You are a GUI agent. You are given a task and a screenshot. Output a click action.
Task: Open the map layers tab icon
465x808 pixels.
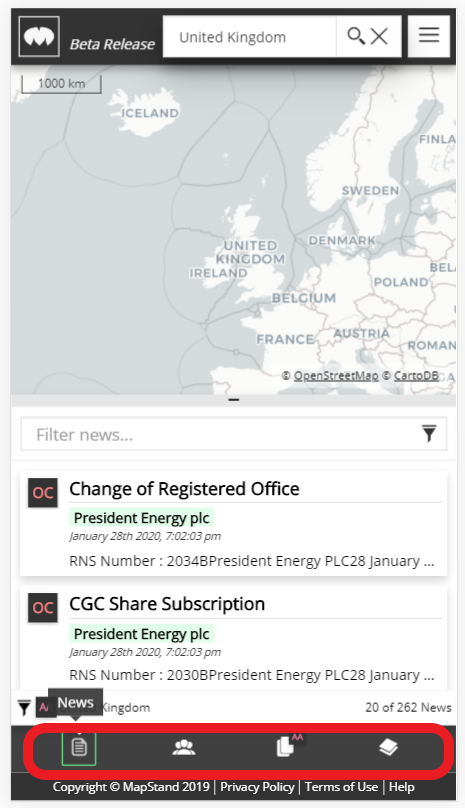tap(388, 747)
